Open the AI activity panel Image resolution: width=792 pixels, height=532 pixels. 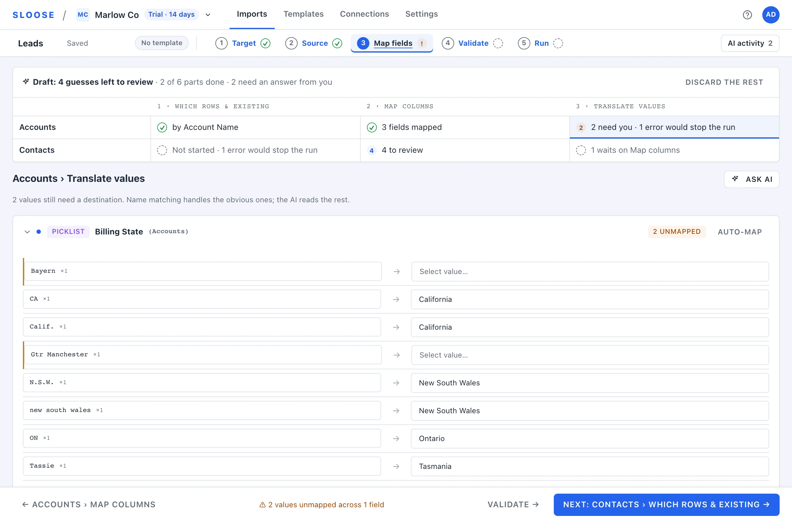[x=750, y=43]
